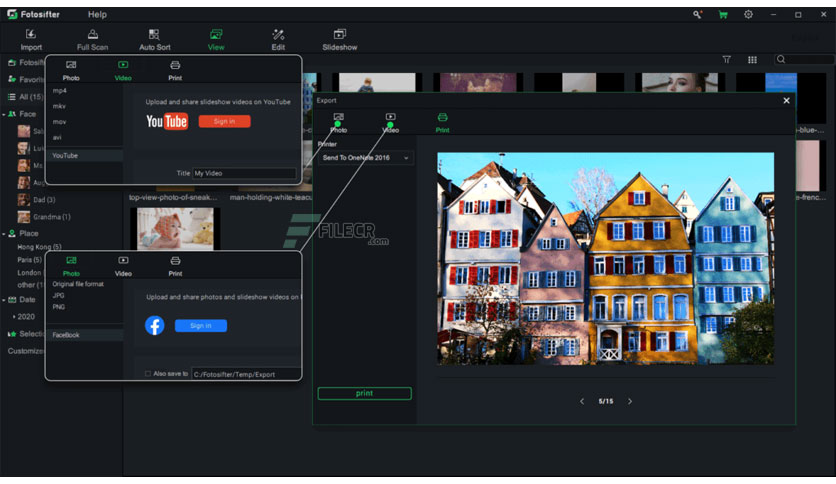836x484 pixels.
Task: Click the colorful houses print preview image
Action: tap(606, 259)
